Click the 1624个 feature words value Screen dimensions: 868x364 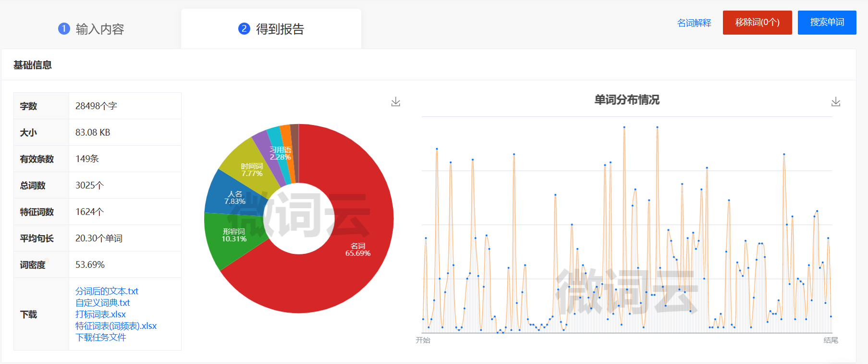coord(89,212)
